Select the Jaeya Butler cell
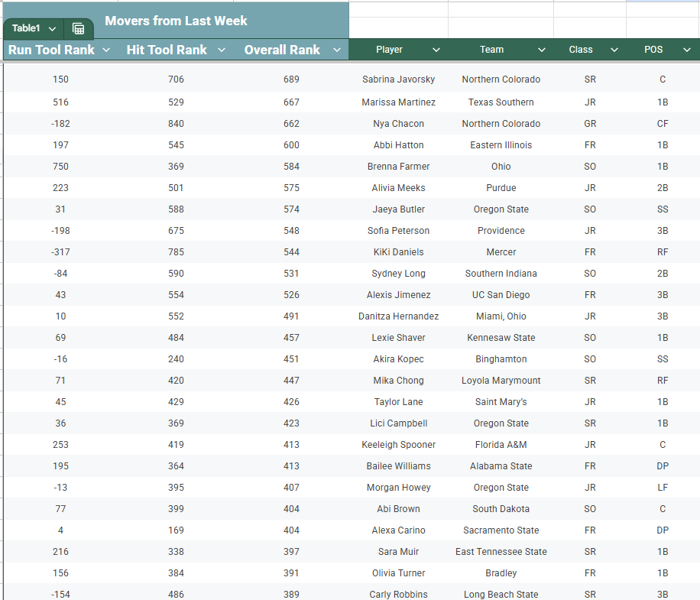700x600 pixels. tap(398, 209)
